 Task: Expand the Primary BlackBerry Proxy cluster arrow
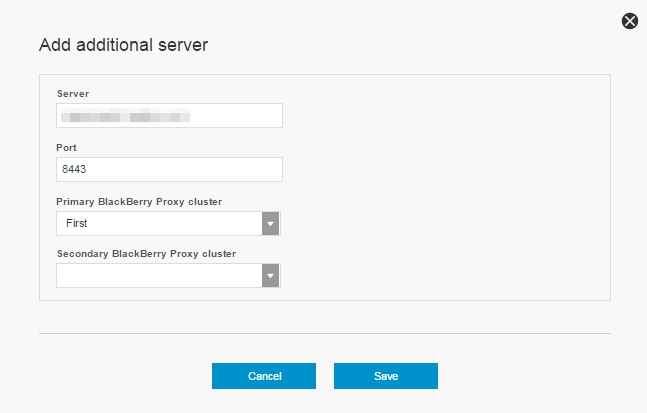270,223
